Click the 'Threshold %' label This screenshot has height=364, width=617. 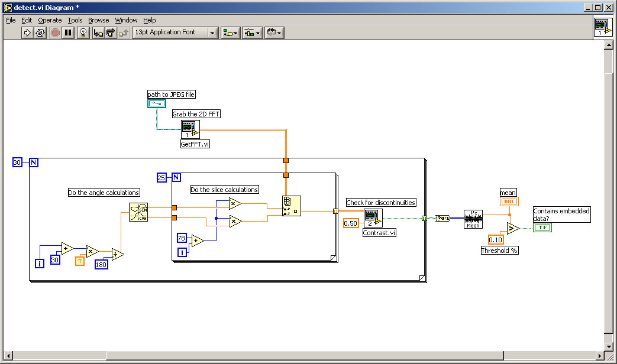(x=500, y=251)
